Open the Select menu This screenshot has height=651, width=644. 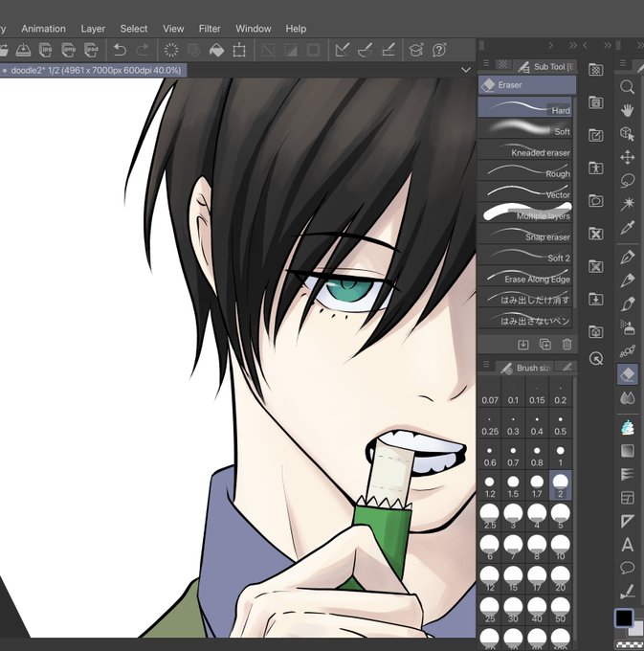[134, 29]
